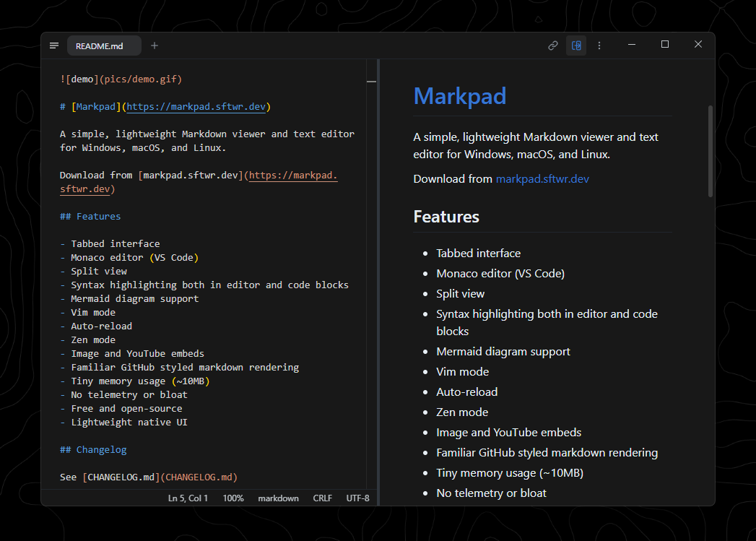Click the 100% zoom indicator

233,498
